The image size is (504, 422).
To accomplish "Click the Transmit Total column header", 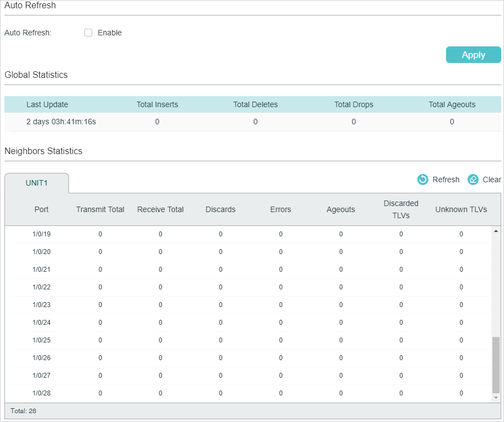I will coord(100,209).
